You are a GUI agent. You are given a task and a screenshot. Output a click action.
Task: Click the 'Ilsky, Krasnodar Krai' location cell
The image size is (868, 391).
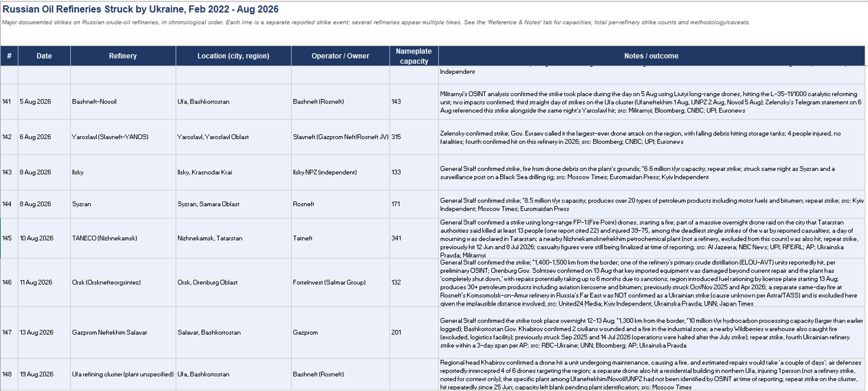[234, 172]
